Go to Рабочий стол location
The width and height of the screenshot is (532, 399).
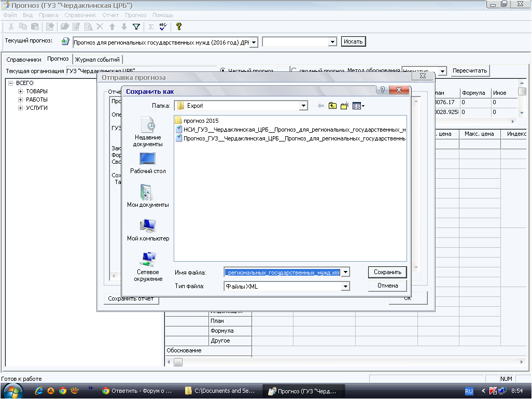(x=148, y=163)
